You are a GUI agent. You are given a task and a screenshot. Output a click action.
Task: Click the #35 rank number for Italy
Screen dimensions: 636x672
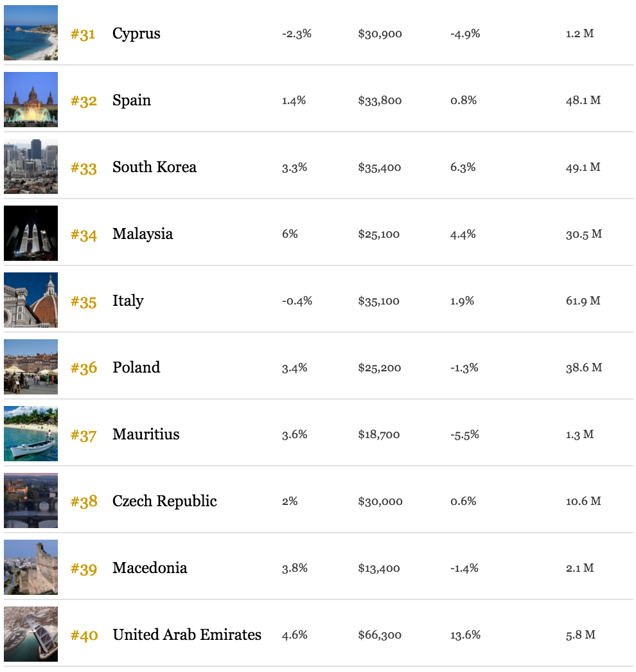click(84, 302)
